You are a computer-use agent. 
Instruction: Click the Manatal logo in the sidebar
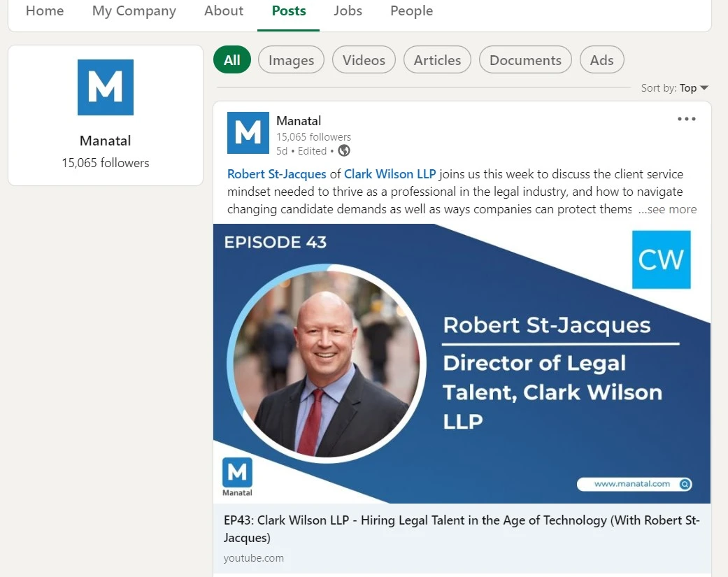[105, 87]
